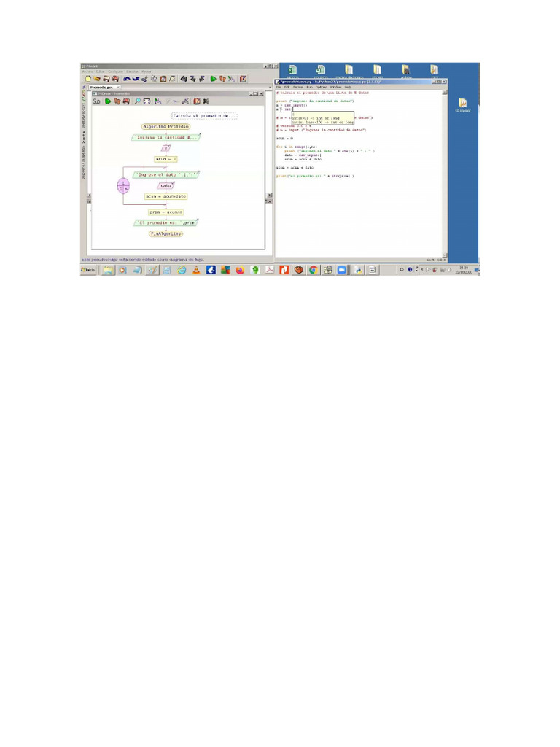Image resolution: width=560 pixels, height=747 pixels.
Task: Open Zoom camera icon on taskbar
Action: [x=341, y=270]
